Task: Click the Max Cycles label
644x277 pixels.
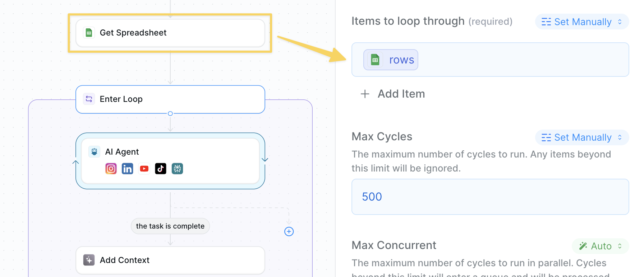Action: [x=382, y=137]
